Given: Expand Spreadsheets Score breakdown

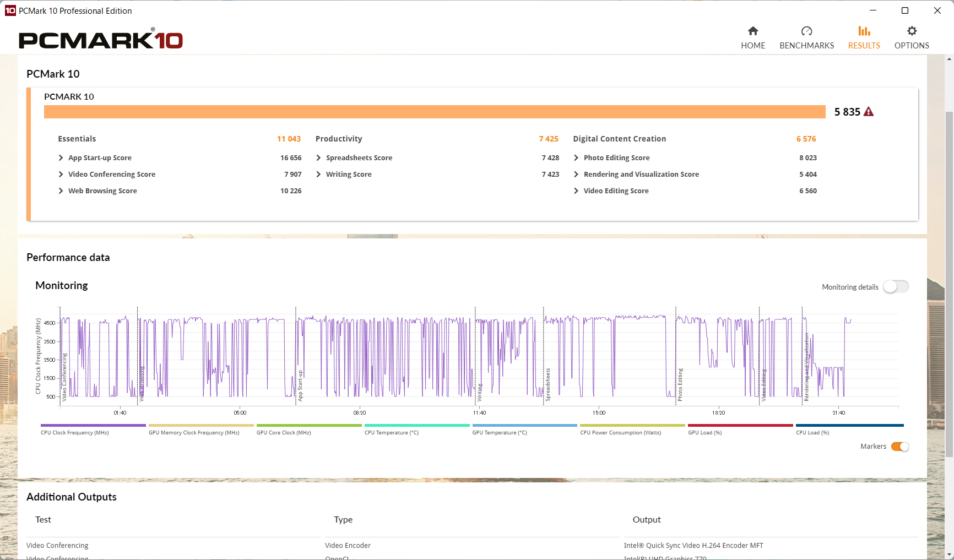Looking at the screenshot, I should point(318,158).
